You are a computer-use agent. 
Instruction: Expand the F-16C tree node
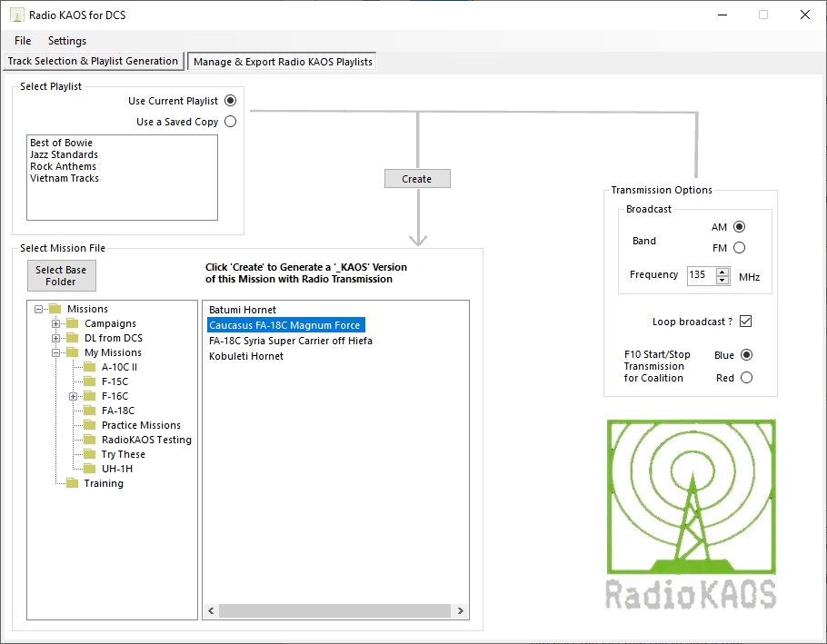74,396
